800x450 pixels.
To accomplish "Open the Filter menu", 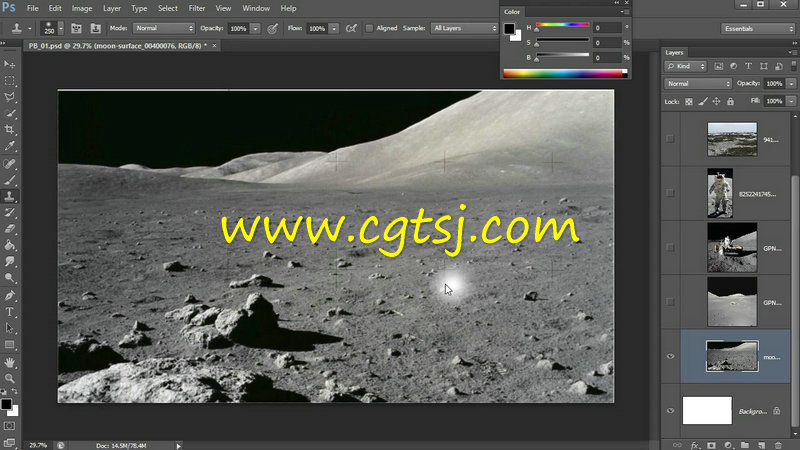I will click(196, 8).
